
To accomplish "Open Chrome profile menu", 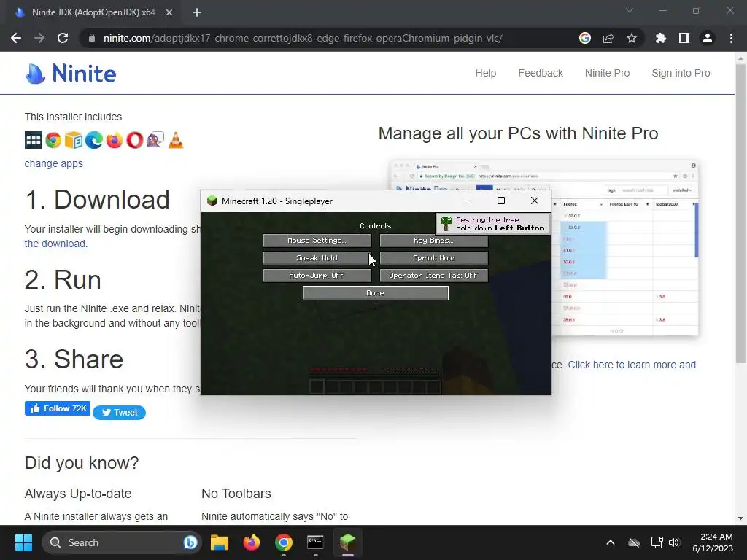I will click(x=708, y=38).
